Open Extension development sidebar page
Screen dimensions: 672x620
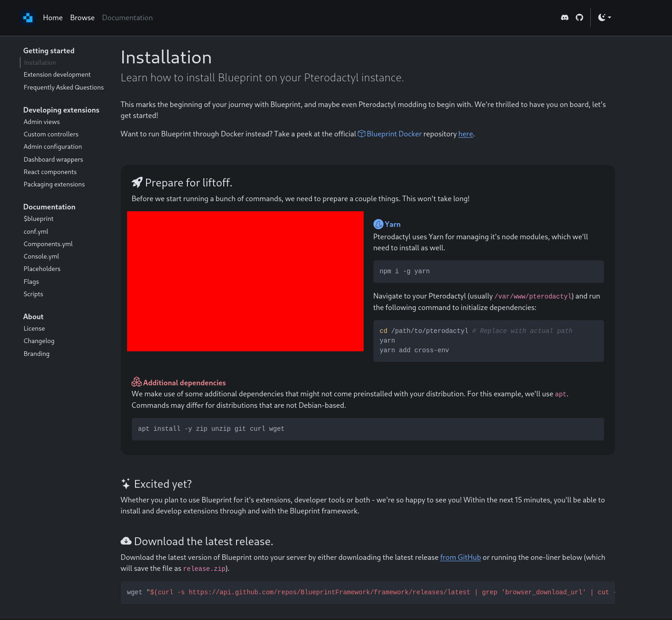coord(57,74)
